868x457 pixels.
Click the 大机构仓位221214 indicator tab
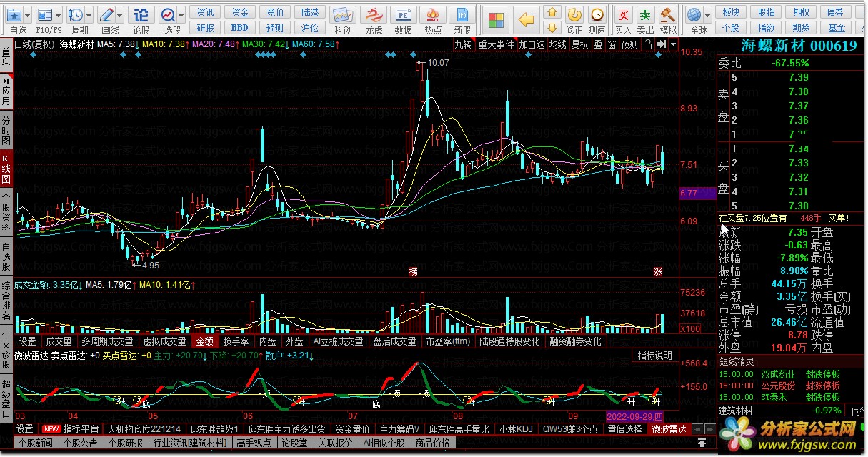point(144,429)
